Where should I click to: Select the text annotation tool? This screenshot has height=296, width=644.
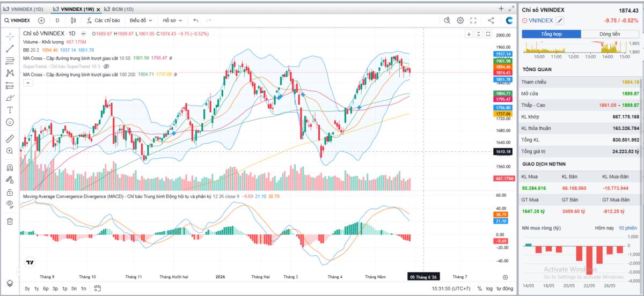pos(10,110)
